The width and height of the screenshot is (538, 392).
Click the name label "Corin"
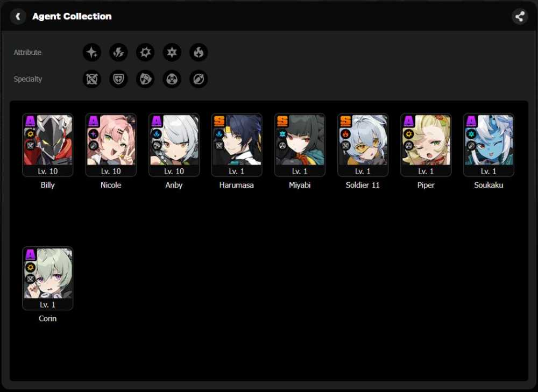click(x=48, y=319)
